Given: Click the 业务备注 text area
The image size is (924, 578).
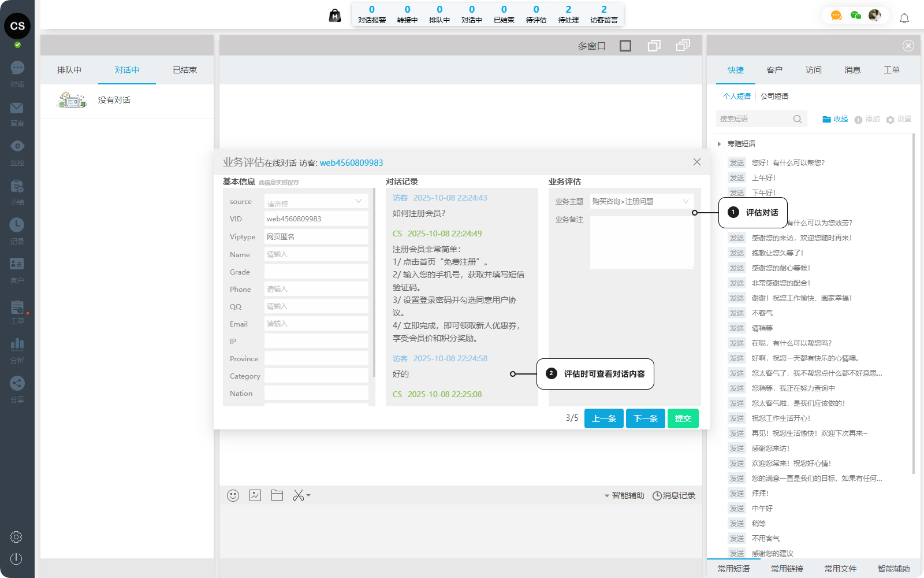Looking at the screenshot, I should [642, 243].
